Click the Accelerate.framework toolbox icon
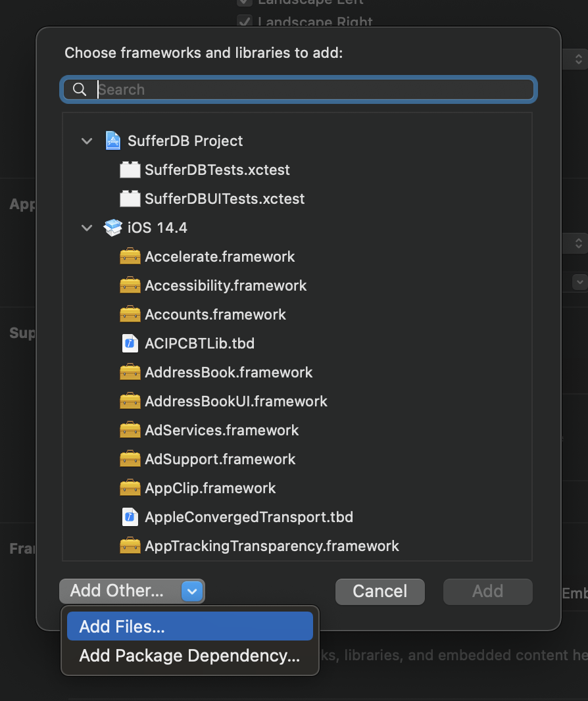Image resolution: width=588 pixels, height=701 pixels. (130, 256)
